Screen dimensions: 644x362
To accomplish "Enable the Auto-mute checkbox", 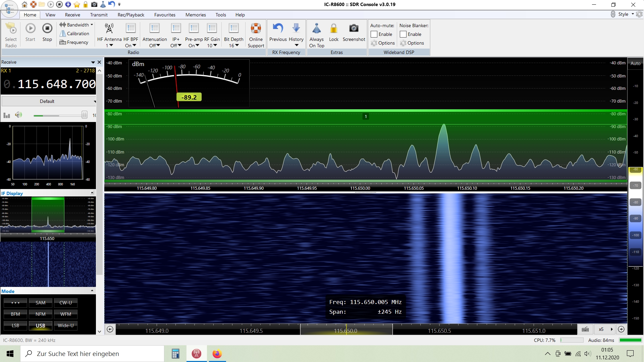I will 374,34.
